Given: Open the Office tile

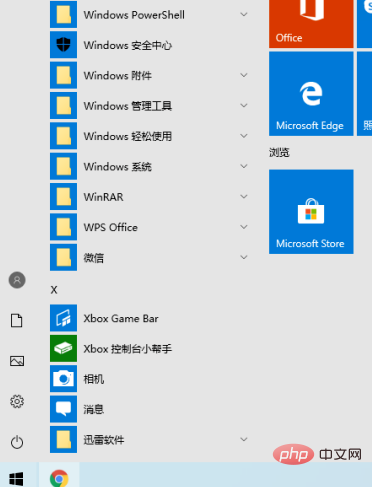Looking at the screenshot, I should click(311, 24).
